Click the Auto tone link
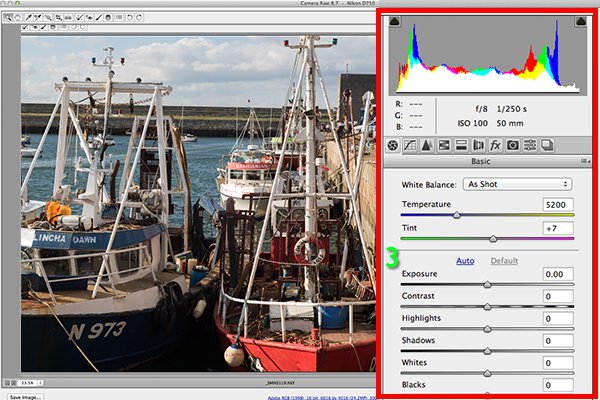The height and width of the screenshot is (400, 600). tap(465, 261)
